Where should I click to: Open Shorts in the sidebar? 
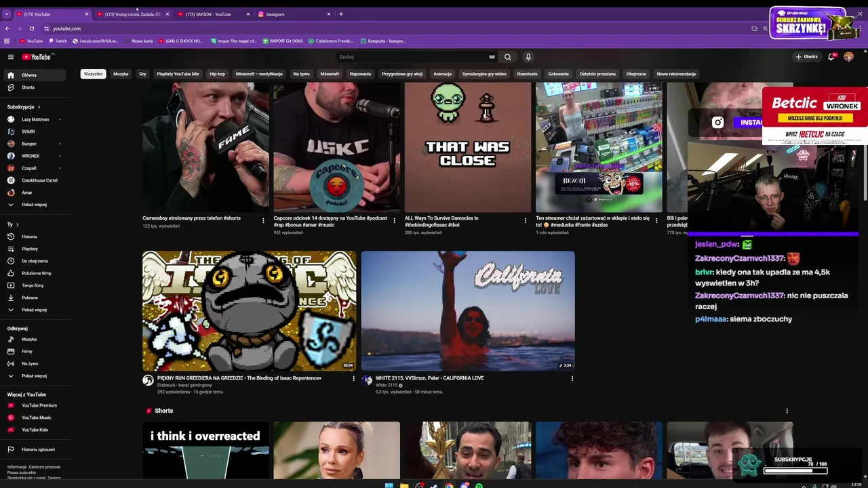pos(35,87)
